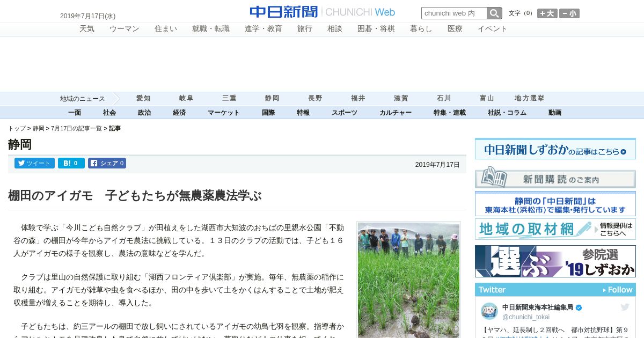Viewport: 644px width, 338px height.
Task: Click the Twitter Follow button
Action: pos(618,290)
